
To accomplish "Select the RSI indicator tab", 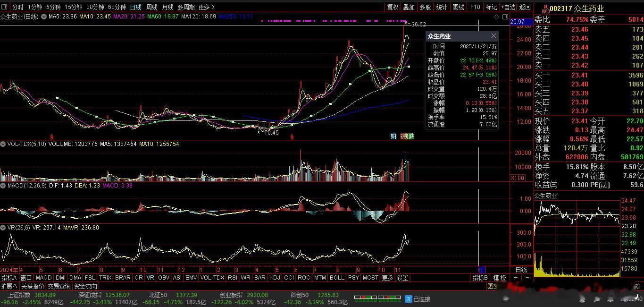I will [x=232, y=278].
